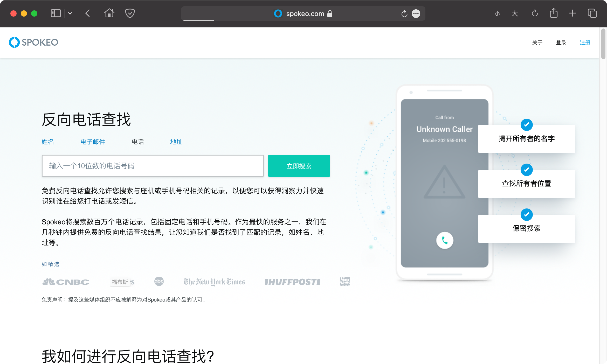Open a new tab with plus icon
Viewport: 607px width, 364px height.
point(572,13)
